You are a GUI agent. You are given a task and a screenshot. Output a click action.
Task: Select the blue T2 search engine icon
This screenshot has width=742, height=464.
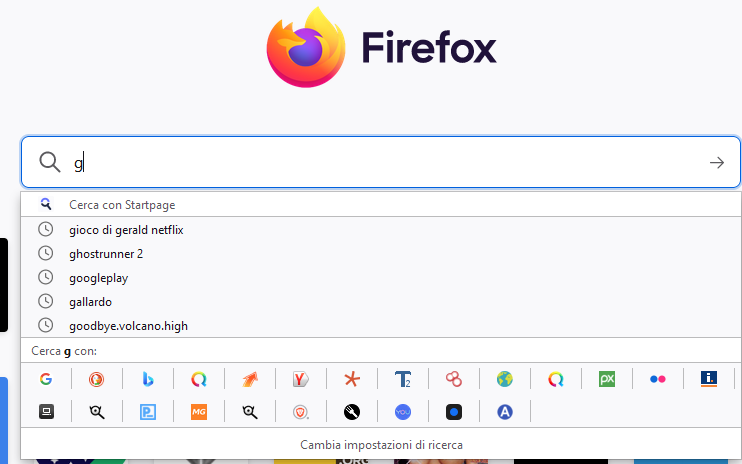tap(403, 379)
